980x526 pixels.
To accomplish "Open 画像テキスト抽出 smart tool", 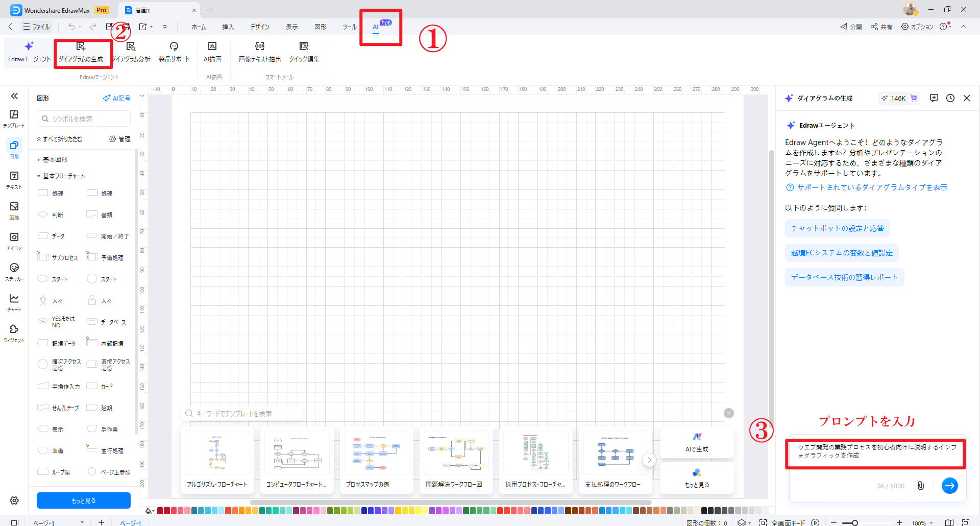I will pos(259,51).
